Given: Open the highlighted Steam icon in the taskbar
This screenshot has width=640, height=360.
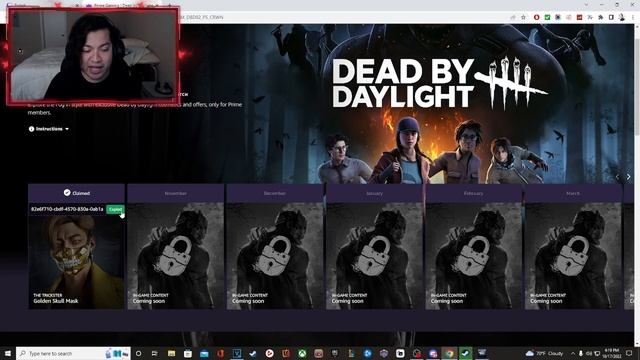Looking at the screenshot, I should (x=466, y=353).
